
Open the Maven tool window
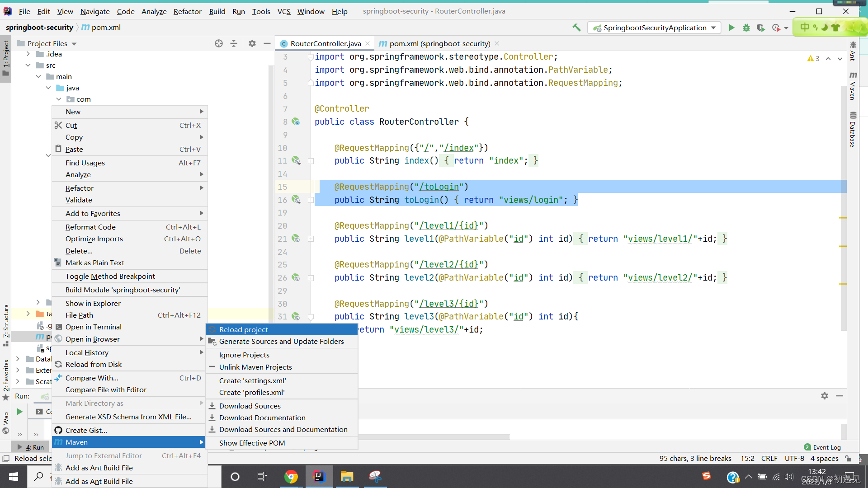click(853, 86)
